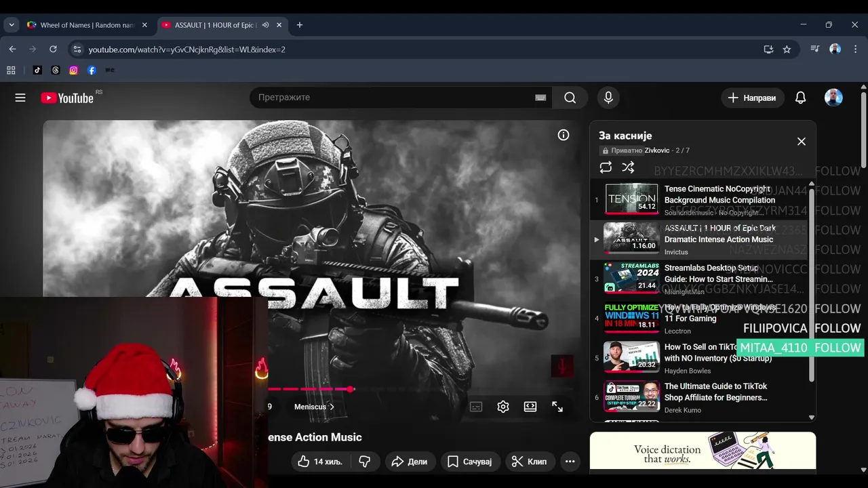Open the apps grid bookmark icon
Screen dimensions: 868x488
11,70
